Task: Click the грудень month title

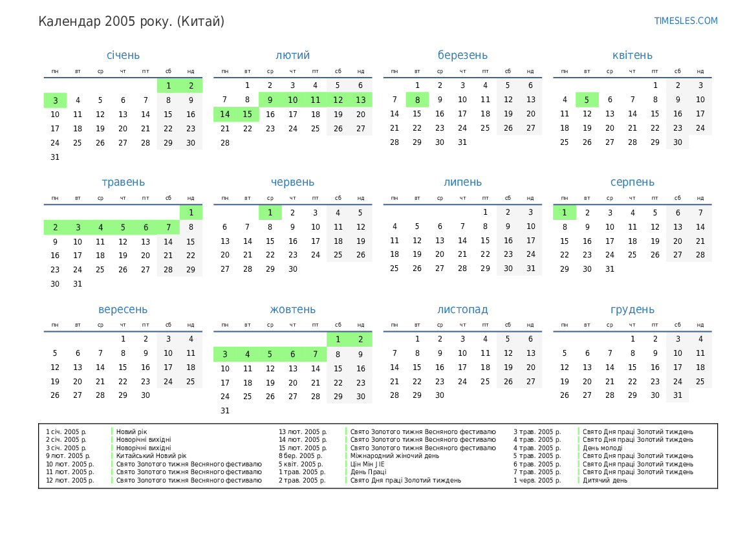Action: [632, 310]
